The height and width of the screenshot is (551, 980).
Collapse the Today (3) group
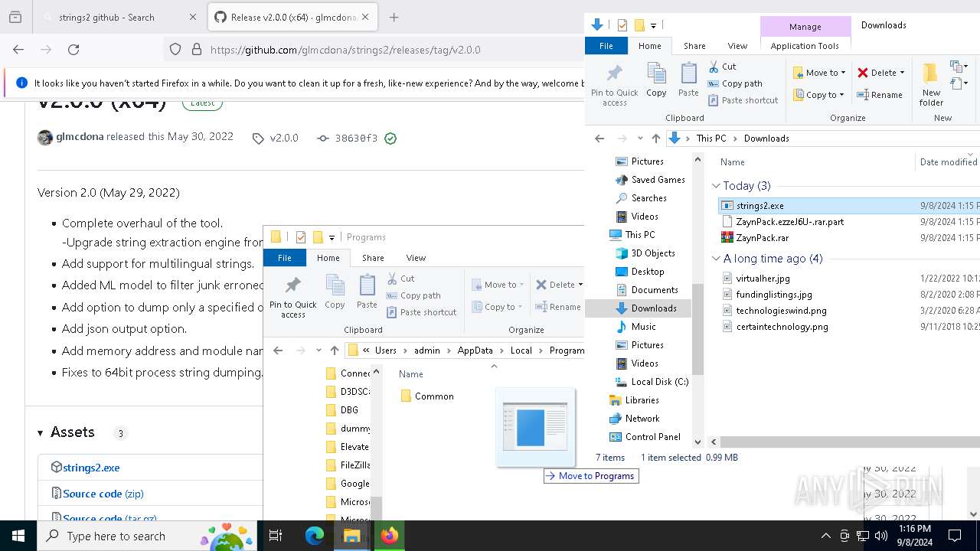(x=717, y=186)
